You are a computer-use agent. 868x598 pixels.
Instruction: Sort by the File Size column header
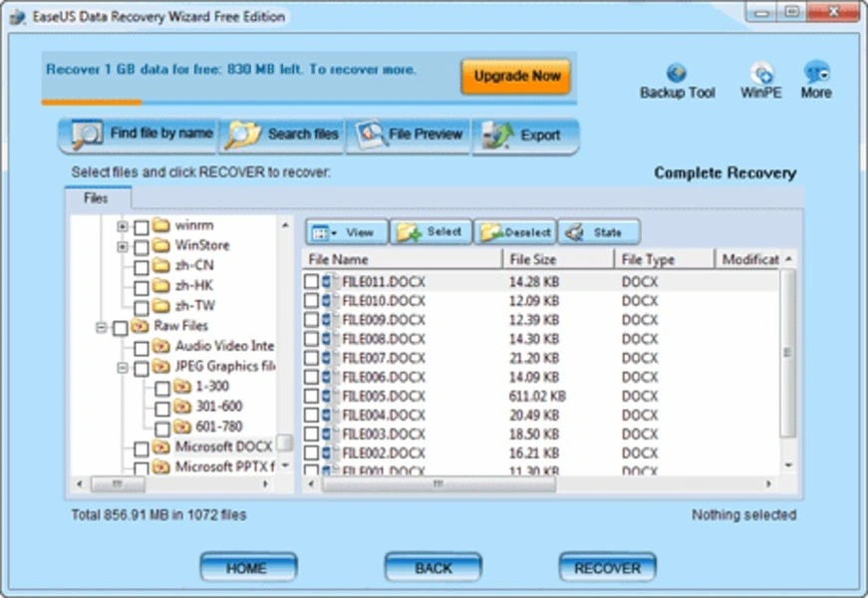(x=535, y=258)
